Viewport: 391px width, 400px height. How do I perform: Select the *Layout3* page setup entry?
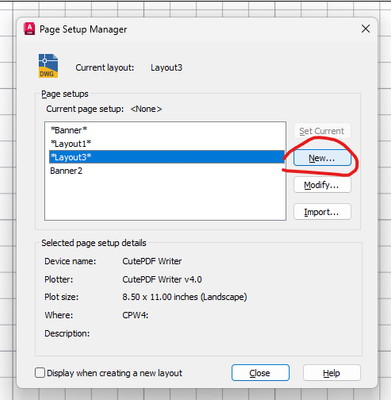(166, 157)
